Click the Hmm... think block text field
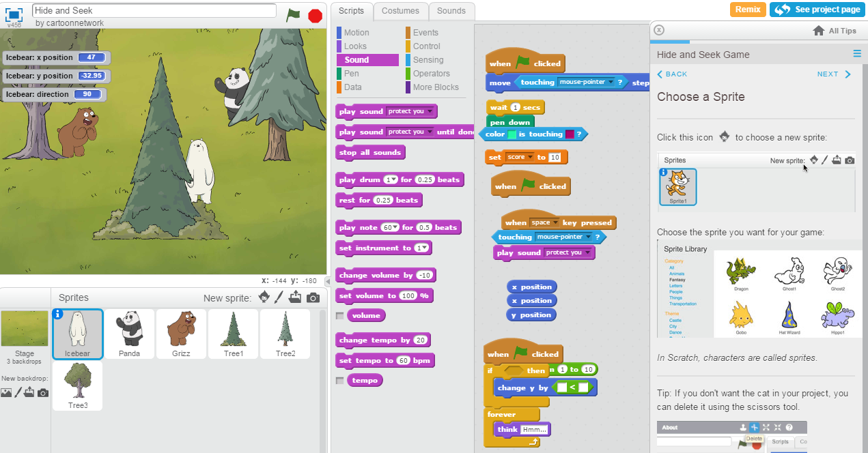Screen dimensions: 868x453 point(534,430)
